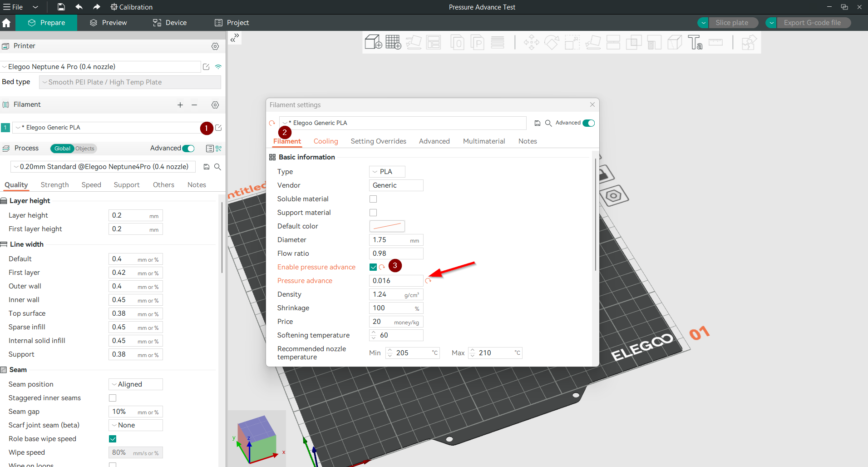Image resolution: width=868 pixels, height=467 pixels.
Task: Select the Lay on face tool
Action: pyautogui.click(x=593, y=42)
